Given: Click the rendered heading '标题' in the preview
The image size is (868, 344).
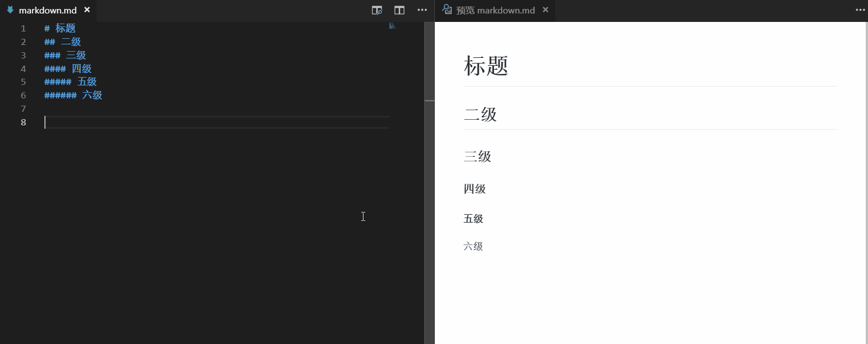Looking at the screenshot, I should click(486, 66).
